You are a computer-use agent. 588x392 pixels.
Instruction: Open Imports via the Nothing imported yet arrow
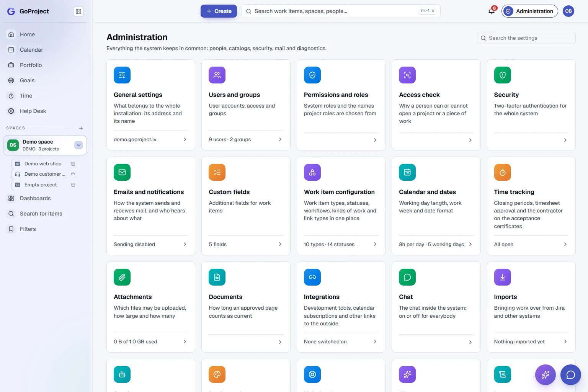(x=565, y=341)
